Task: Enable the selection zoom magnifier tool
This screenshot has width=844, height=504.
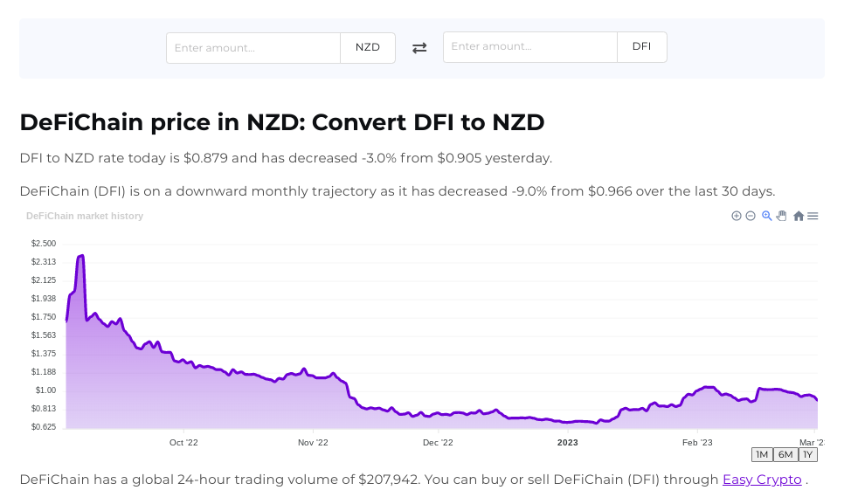Action: pos(766,216)
